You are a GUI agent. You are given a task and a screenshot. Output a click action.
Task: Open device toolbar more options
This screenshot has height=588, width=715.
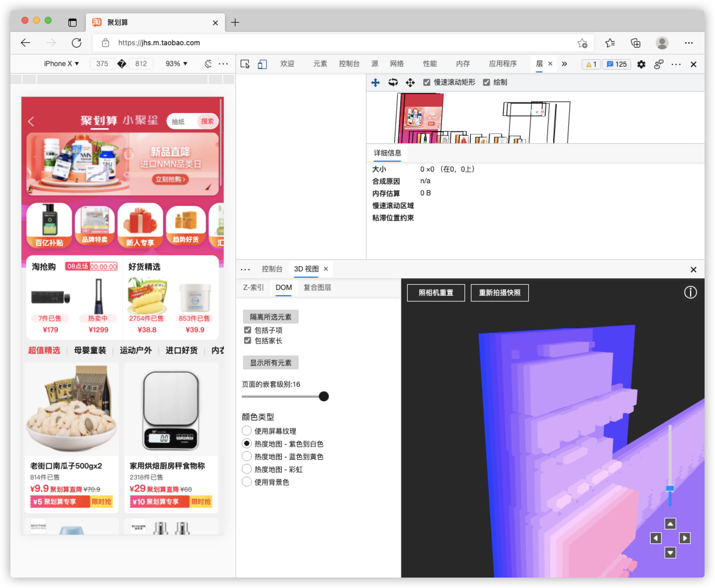[223, 64]
